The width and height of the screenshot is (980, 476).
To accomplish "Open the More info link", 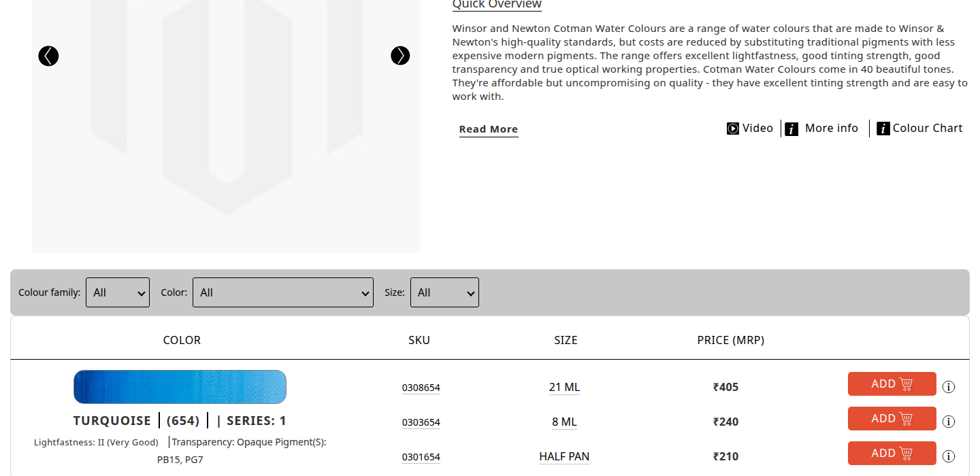I will tap(822, 129).
